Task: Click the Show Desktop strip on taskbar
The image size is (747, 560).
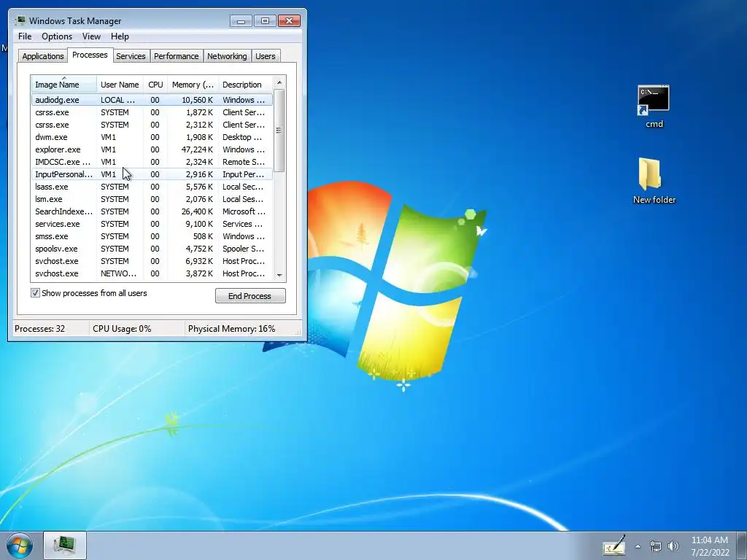Action: [x=743, y=545]
